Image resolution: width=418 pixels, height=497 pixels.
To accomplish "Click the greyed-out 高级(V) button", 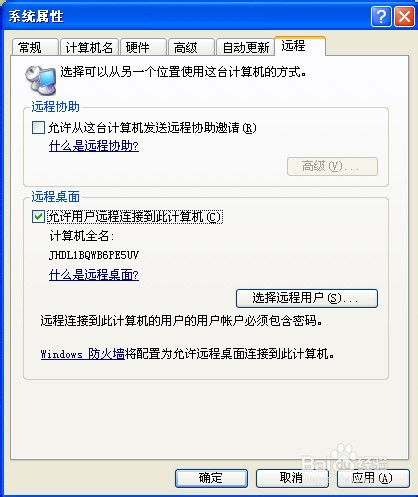I will click(332, 166).
